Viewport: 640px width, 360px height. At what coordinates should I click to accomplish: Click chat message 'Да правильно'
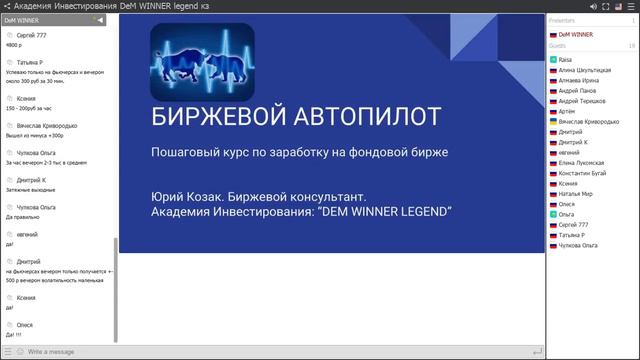[22, 217]
